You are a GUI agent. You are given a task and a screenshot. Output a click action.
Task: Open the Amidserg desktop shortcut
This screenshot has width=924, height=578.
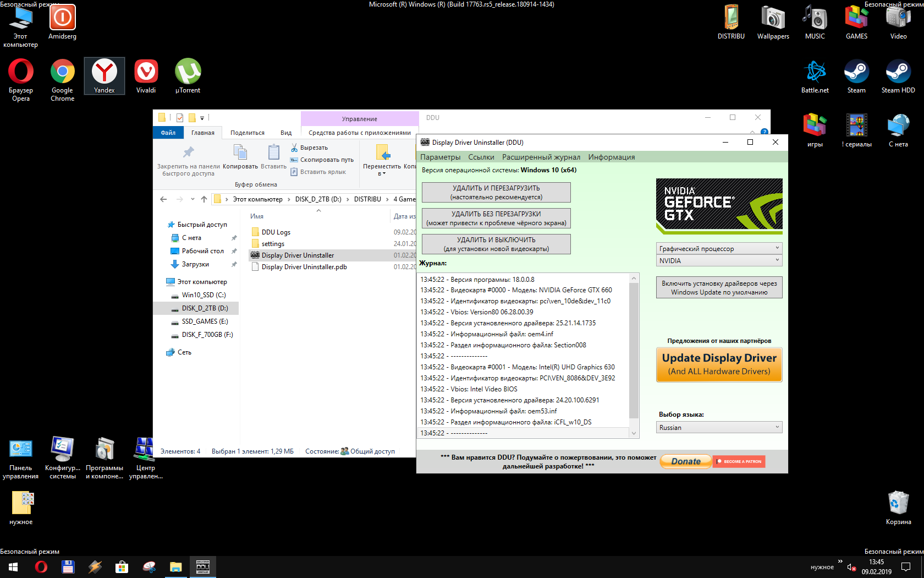[63, 22]
